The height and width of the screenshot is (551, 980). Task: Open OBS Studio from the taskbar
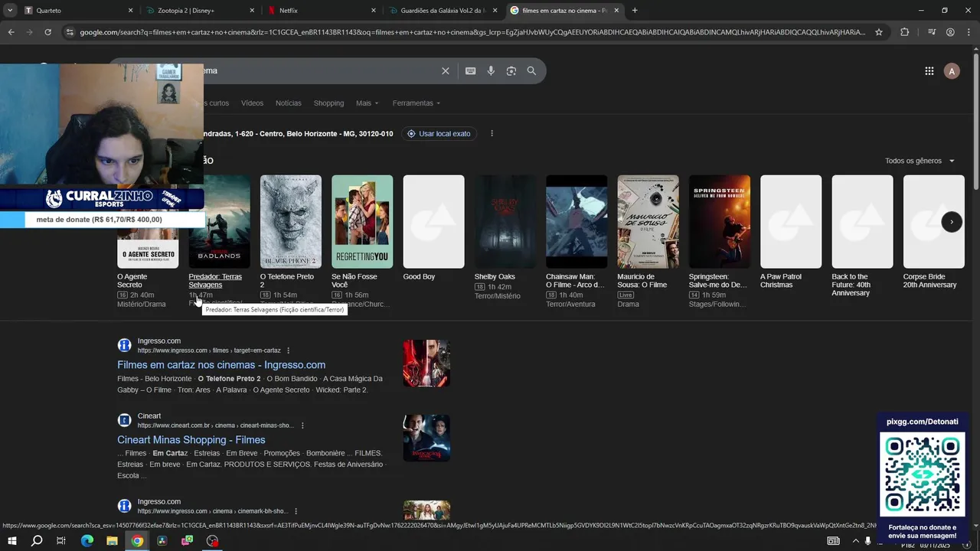coord(212,541)
